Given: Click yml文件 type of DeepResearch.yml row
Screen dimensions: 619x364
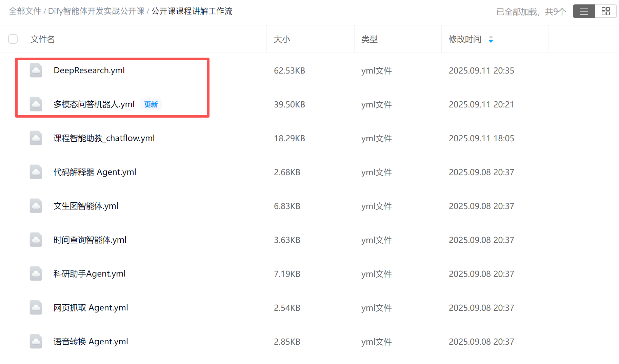Looking at the screenshot, I should tap(377, 70).
